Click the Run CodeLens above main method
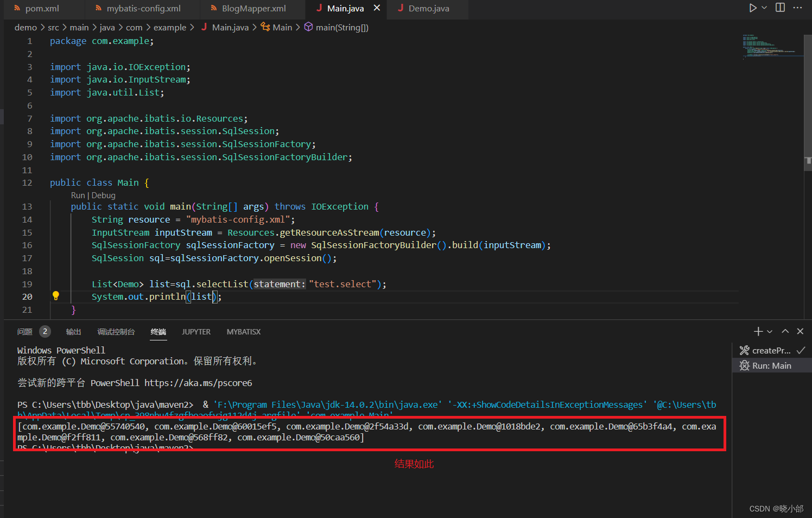This screenshot has height=518, width=812. [x=78, y=195]
